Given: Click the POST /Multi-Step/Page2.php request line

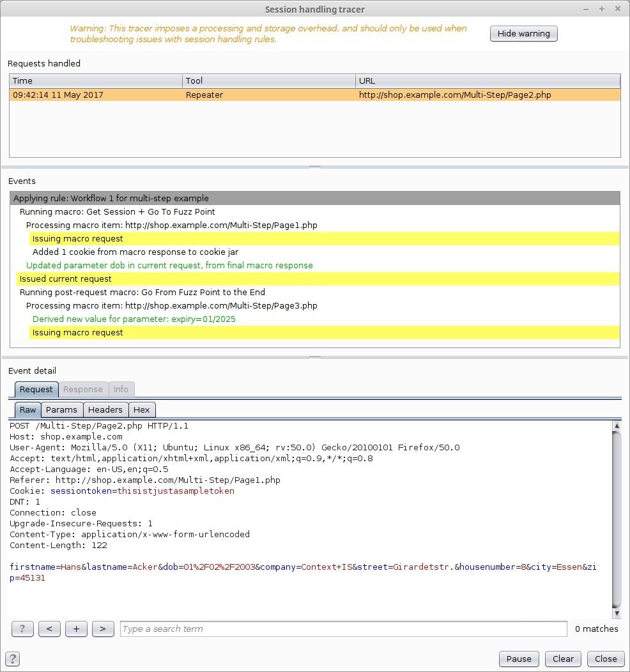Looking at the screenshot, I should (x=99, y=425).
